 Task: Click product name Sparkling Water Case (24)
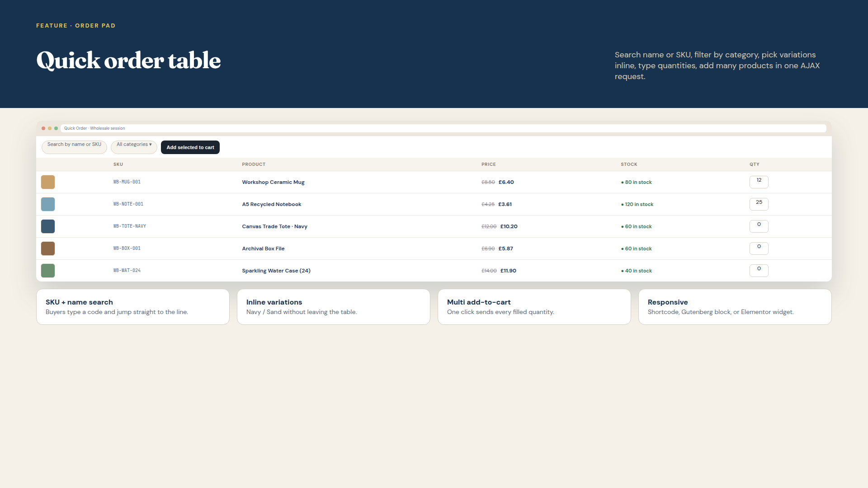[276, 271]
